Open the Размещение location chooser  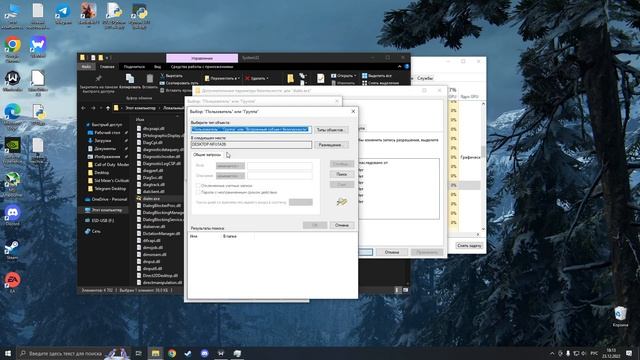click(x=331, y=145)
